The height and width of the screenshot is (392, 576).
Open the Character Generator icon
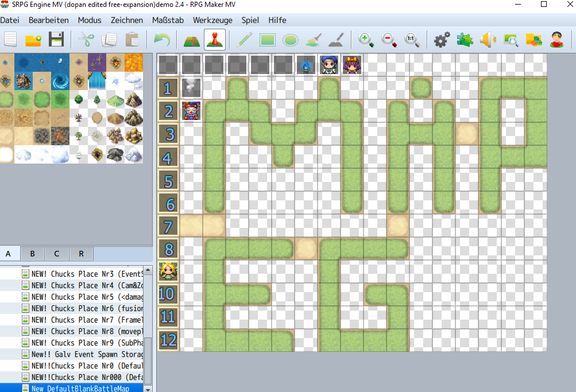(x=557, y=39)
